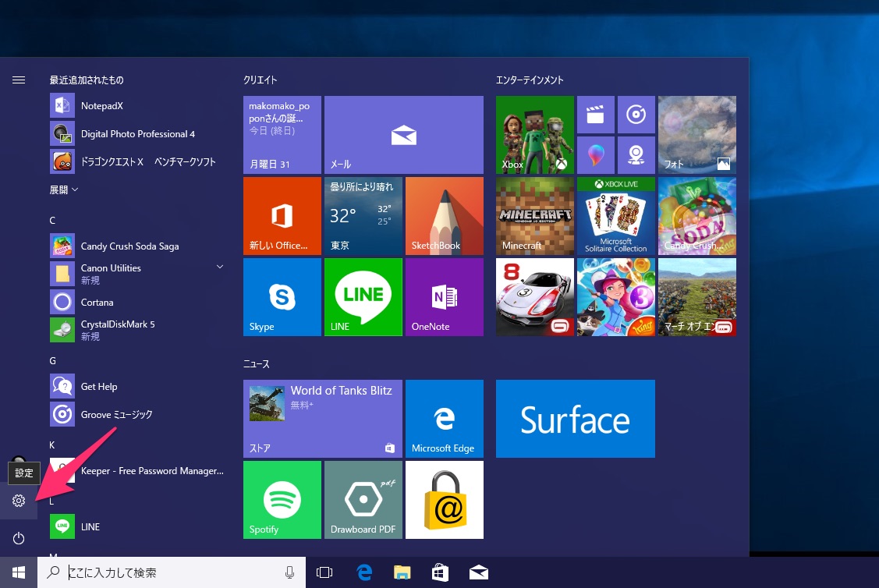The width and height of the screenshot is (879, 588).
Task: Open the メール tile
Action: click(404, 135)
